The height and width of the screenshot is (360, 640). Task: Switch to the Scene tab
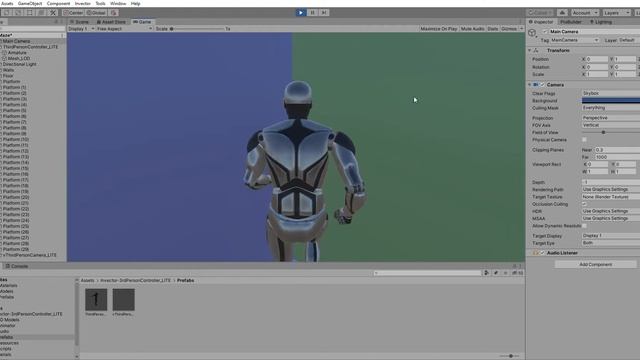coord(79,22)
